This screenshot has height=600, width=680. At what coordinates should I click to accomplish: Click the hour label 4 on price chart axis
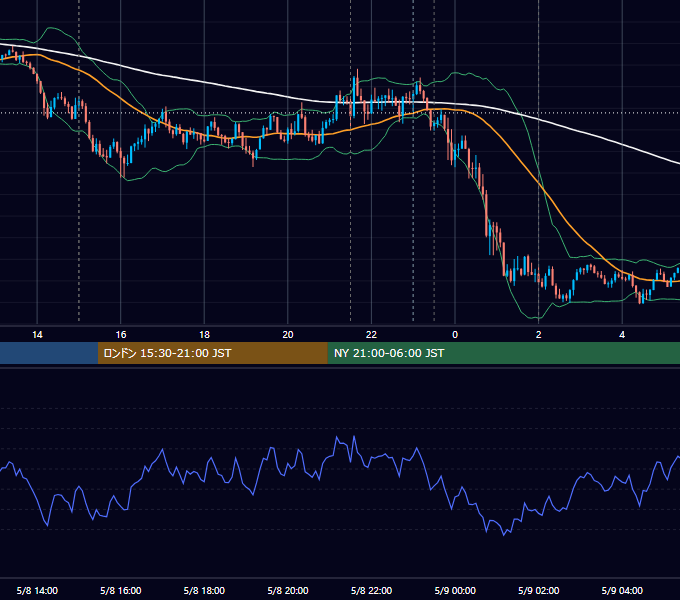622,335
